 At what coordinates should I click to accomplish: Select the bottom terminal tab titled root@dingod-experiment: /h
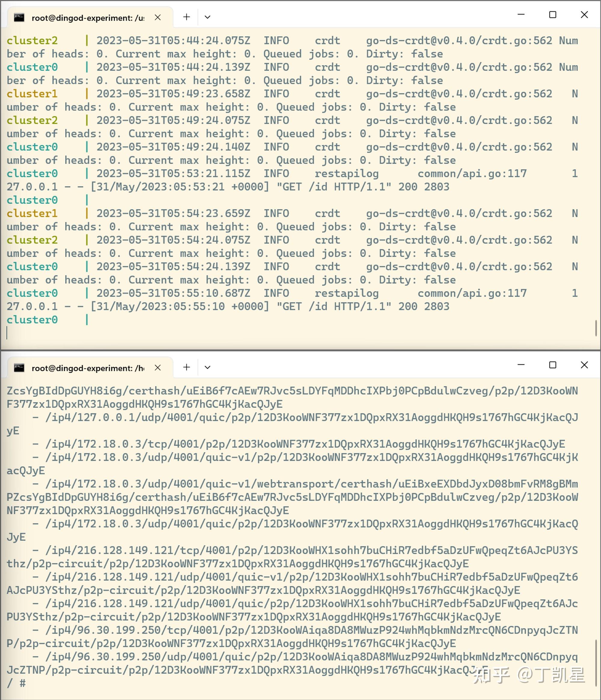88,368
